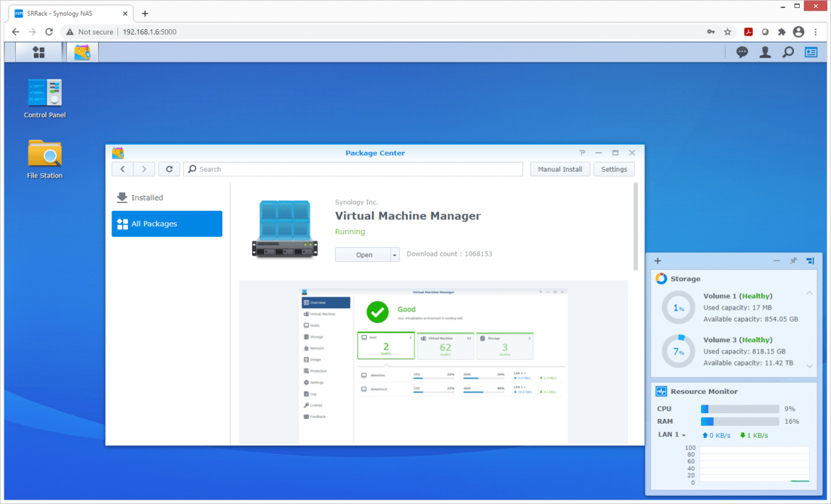Click the RAM usage bar
The width and height of the screenshot is (831, 504).
pos(740,422)
